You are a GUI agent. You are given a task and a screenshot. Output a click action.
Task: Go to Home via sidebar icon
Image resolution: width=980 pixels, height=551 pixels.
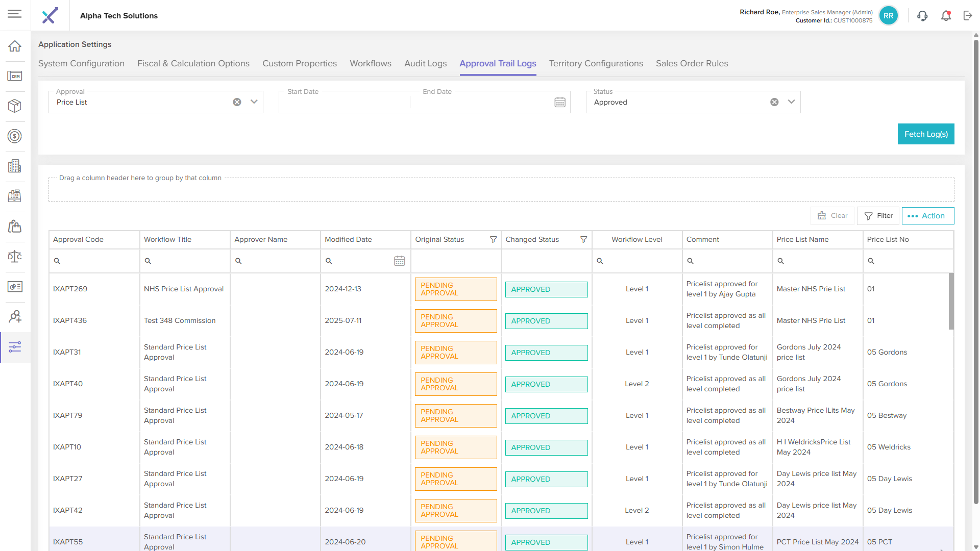click(15, 46)
